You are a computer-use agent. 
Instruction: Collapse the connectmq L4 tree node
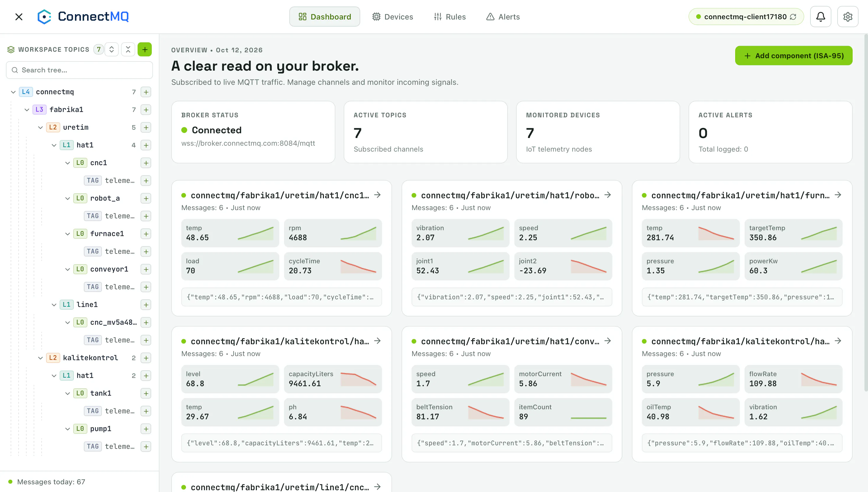coord(13,92)
